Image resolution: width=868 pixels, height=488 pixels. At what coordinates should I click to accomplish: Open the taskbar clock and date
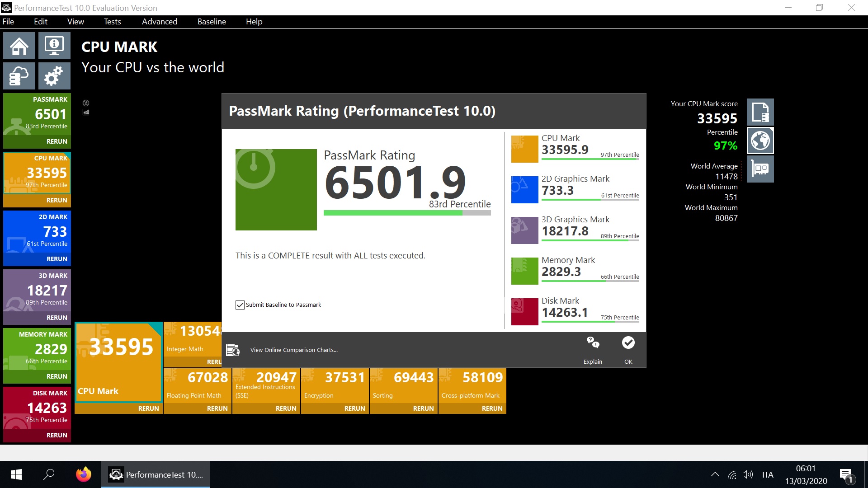pyautogui.click(x=806, y=474)
